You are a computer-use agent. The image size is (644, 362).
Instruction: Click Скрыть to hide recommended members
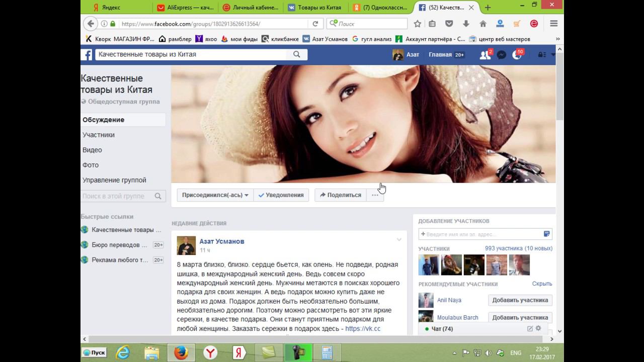point(542,284)
